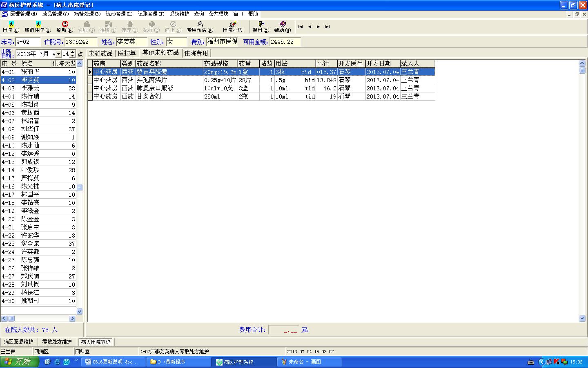Click the 开方医生 column header
The width and height of the screenshot is (588, 368).
coord(351,63)
